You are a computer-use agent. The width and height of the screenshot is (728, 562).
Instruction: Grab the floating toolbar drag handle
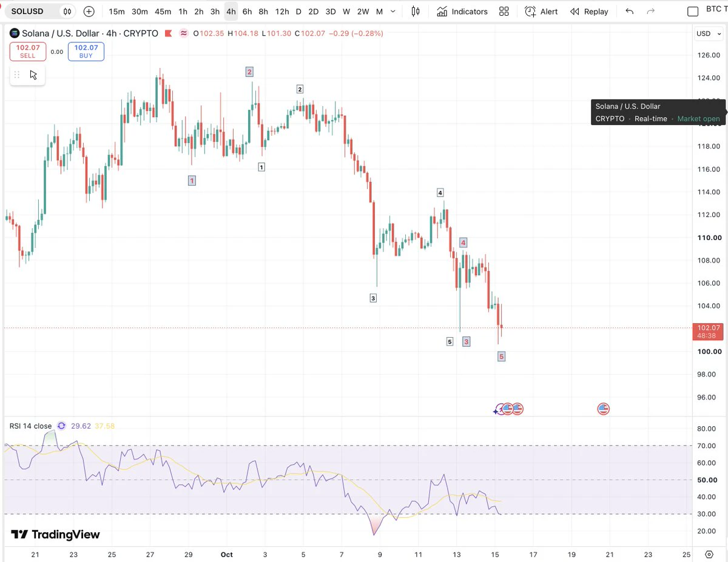pyautogui.click(x=17, y=75)
